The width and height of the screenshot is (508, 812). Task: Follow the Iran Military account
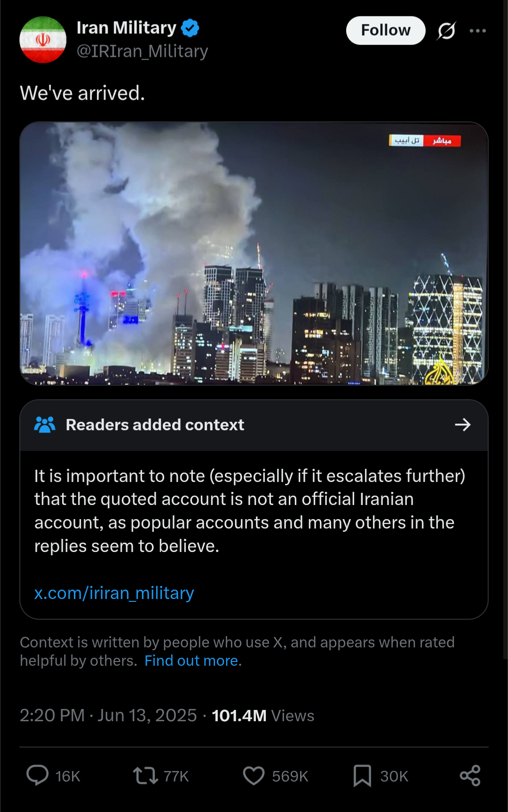386,31
